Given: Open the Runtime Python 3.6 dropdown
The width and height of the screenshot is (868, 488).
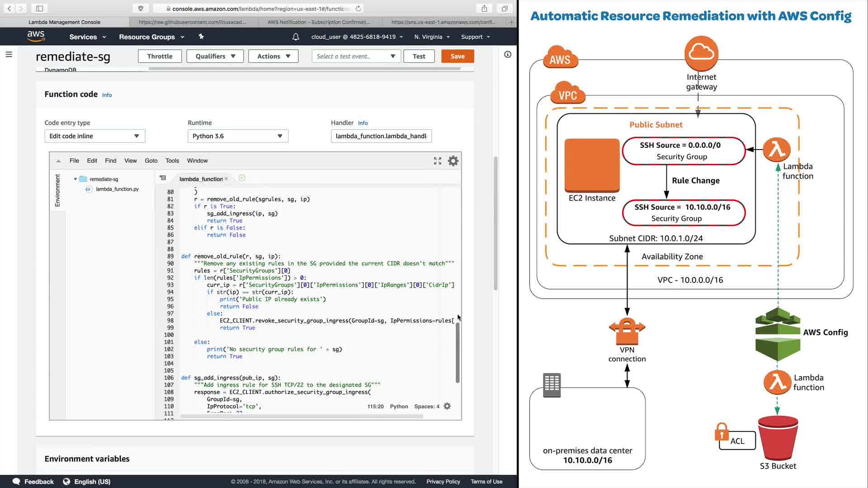Looking at the screenshot, I should 238,136.
